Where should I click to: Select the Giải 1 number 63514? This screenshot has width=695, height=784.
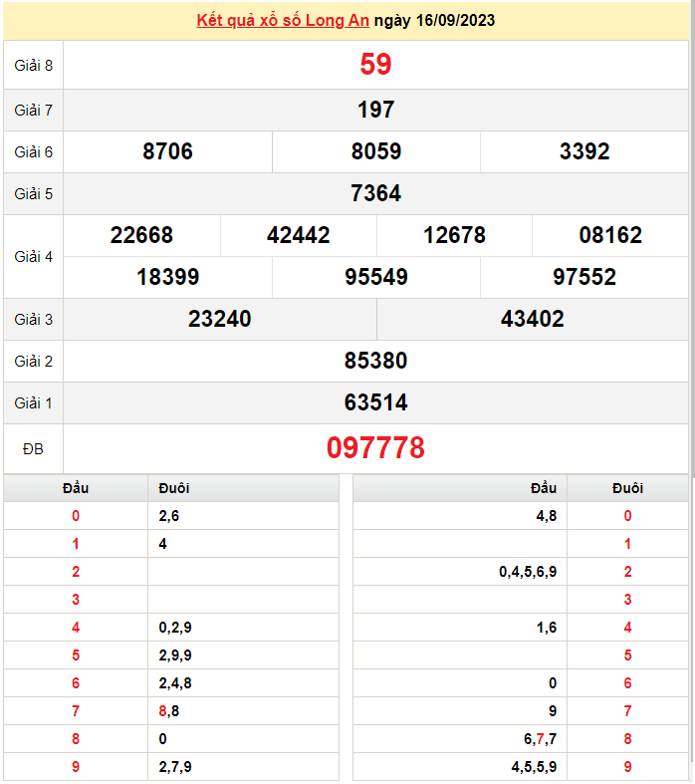pos(375,402)
